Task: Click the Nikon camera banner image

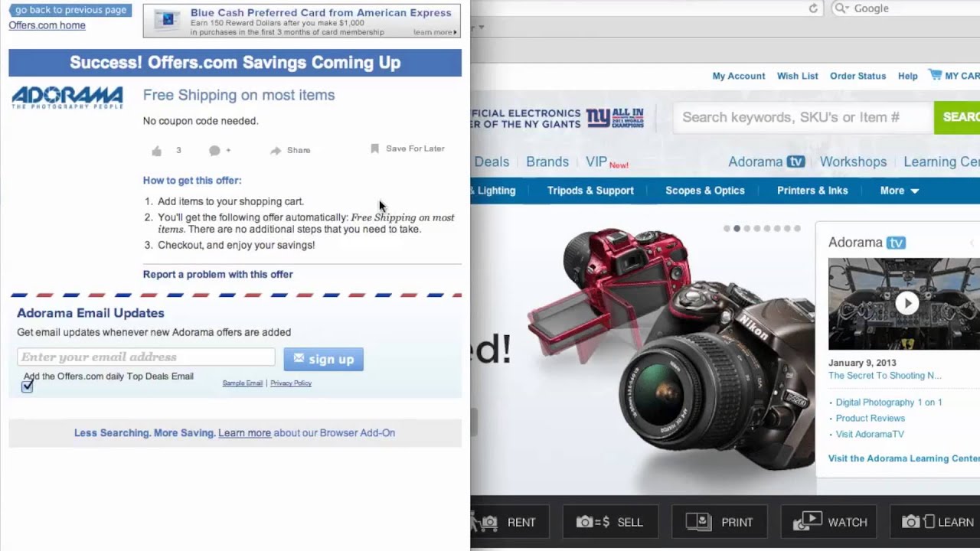Action: click(x=670, y=348)
